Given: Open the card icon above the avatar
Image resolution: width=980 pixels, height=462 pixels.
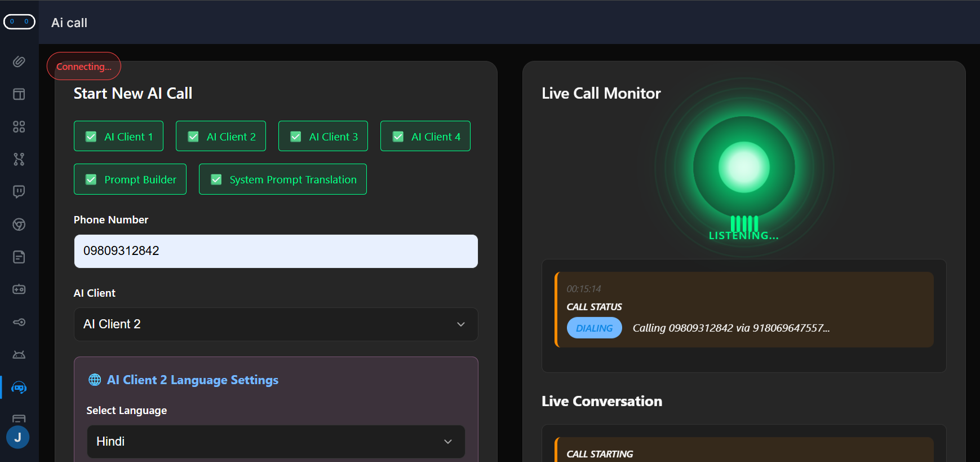Looking at the screenshot, I should coord(19,419).
